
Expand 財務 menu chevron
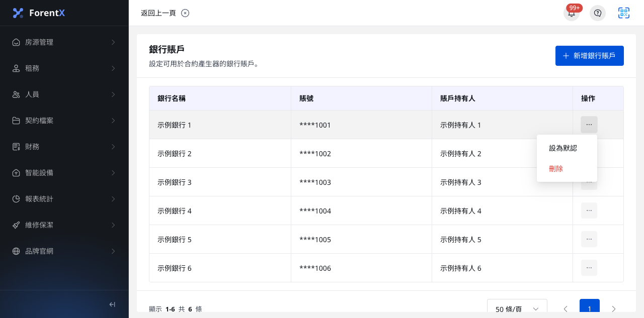113,147
